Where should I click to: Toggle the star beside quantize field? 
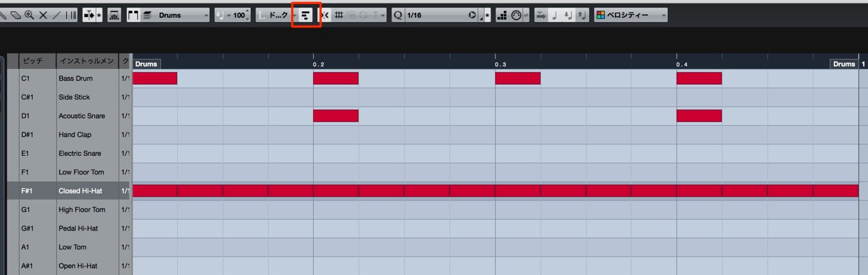click(x=487, y=15)
